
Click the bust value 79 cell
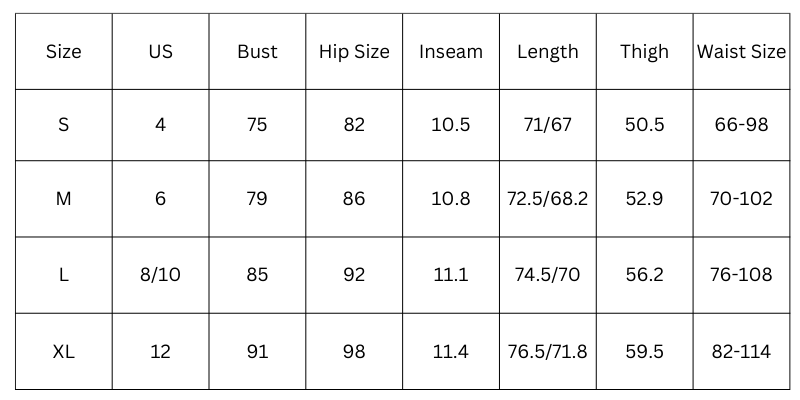[x=257, y=199]
